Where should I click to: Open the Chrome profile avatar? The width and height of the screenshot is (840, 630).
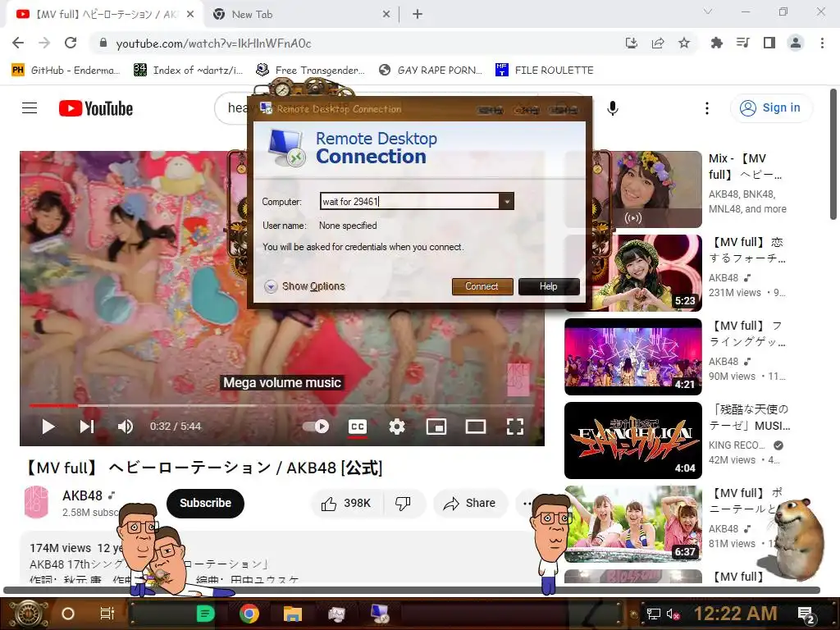tap(796, 43)
